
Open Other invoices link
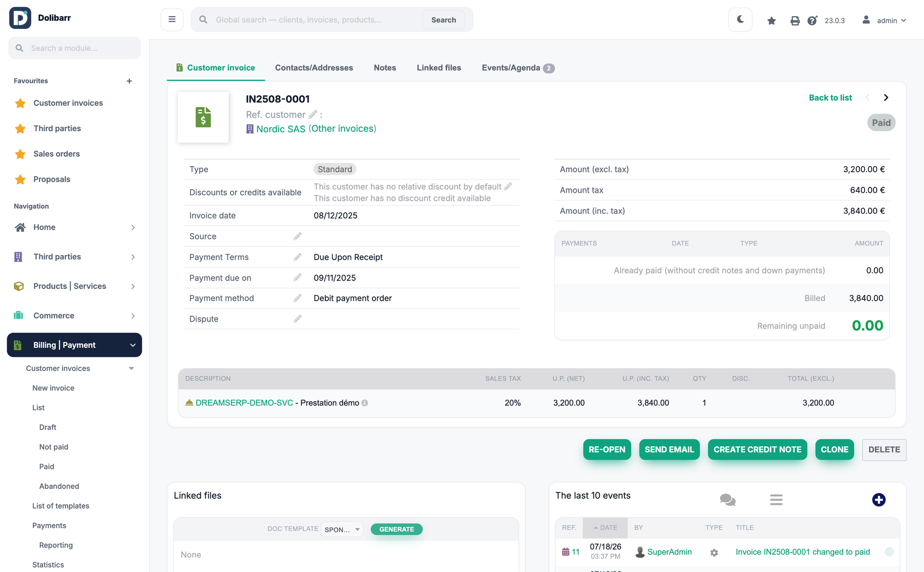pyautogui.click(x=342, y=129)
